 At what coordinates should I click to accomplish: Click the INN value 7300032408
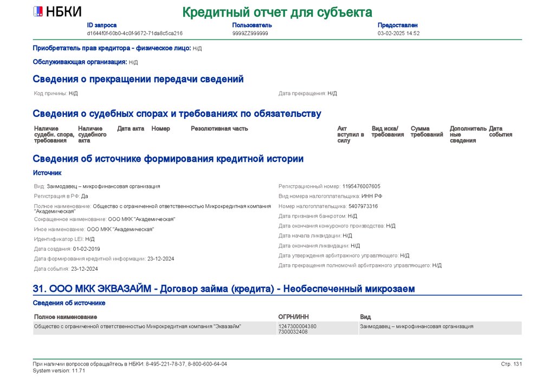point(293,332)
